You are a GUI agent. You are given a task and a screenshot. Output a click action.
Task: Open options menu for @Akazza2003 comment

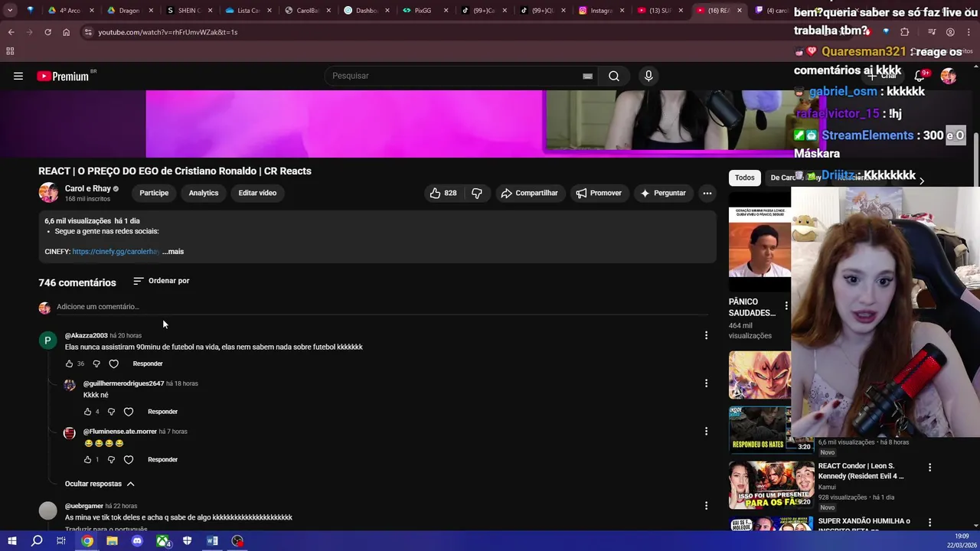[706, 335]
